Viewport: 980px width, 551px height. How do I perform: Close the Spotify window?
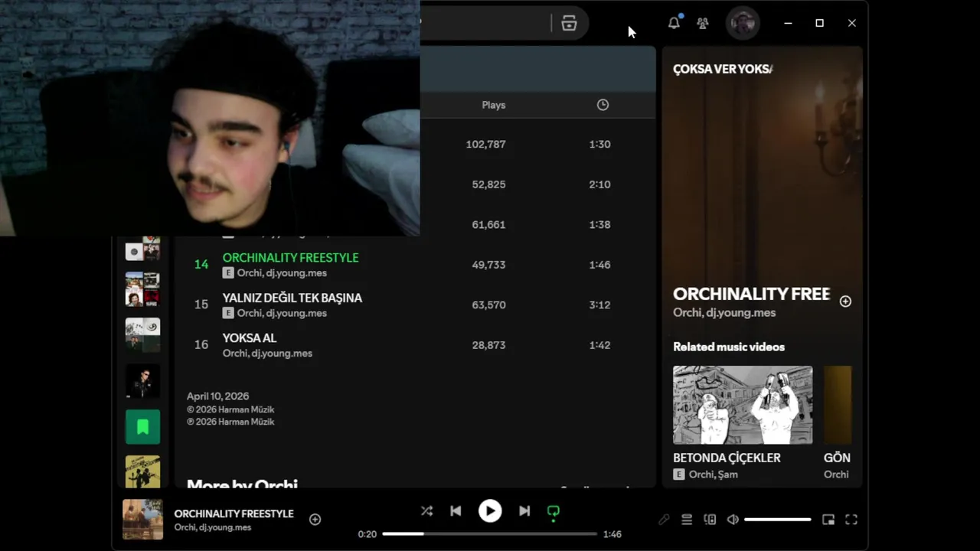point(851,23)
